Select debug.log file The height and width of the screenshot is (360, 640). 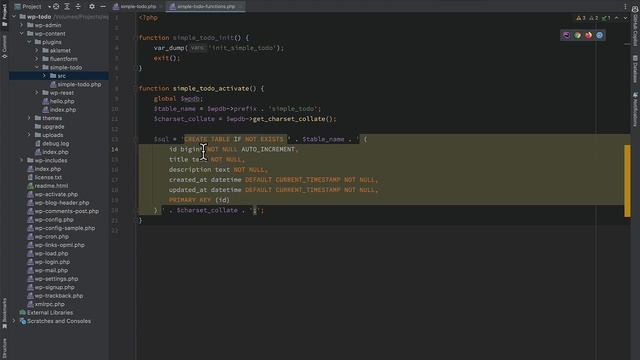[x=56, y=144]
